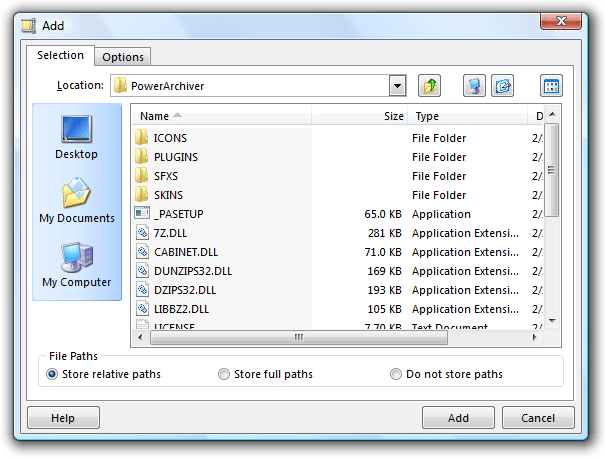Click the ICONS folder name

[x=170, y=138]
